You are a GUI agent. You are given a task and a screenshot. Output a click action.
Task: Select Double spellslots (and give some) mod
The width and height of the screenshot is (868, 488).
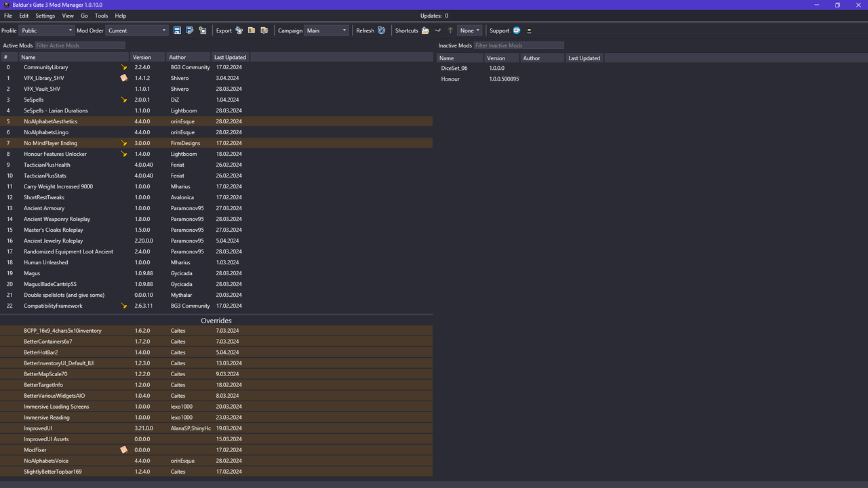[x=216, y=295]
